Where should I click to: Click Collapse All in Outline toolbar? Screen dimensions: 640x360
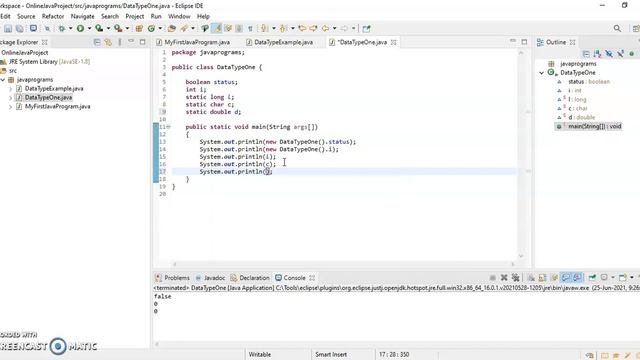click(x=586, y=54)
